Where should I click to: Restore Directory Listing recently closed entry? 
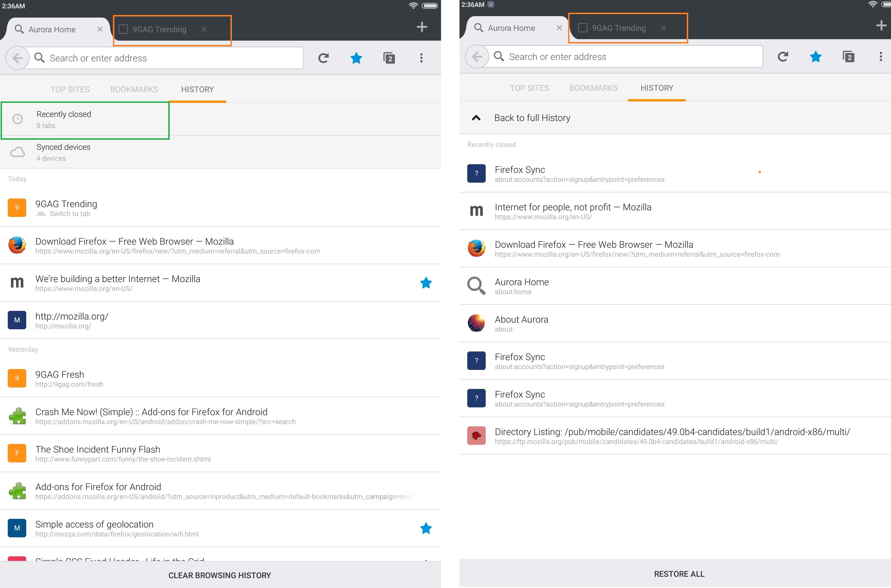click(x=675, y=436)
